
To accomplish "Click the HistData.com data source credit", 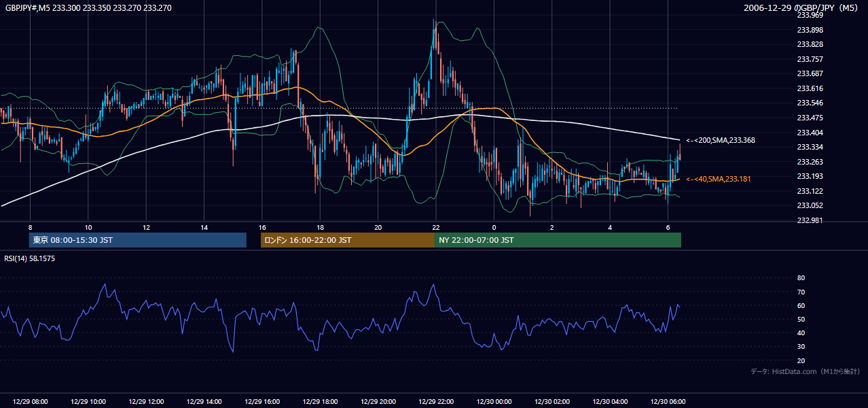I will coord(805,371).
